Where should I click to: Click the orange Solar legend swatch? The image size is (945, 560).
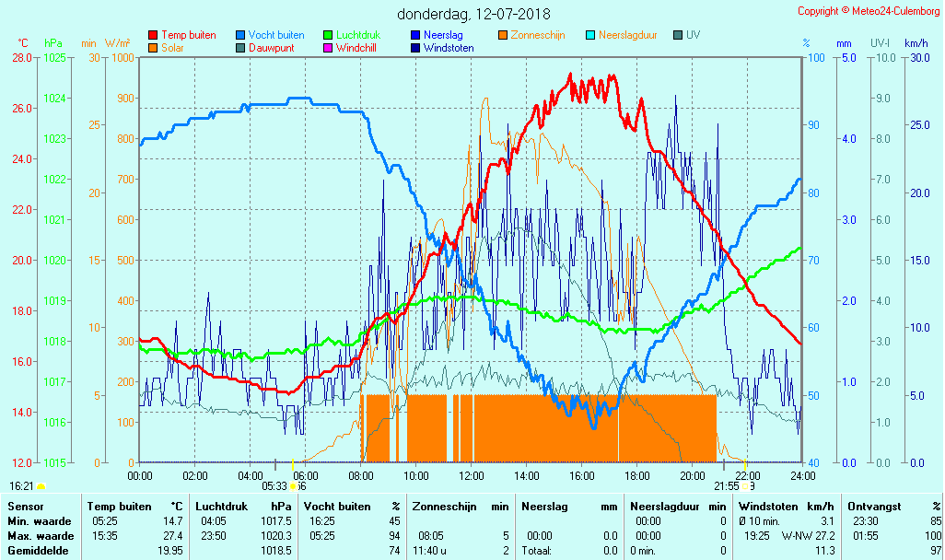point(153,47)
